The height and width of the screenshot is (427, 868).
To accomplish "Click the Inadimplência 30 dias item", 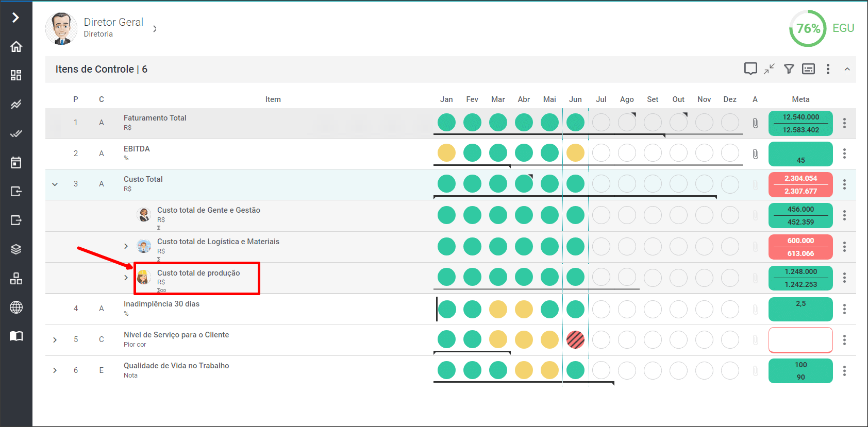I will pyautogui.click(x=161, y=304).
